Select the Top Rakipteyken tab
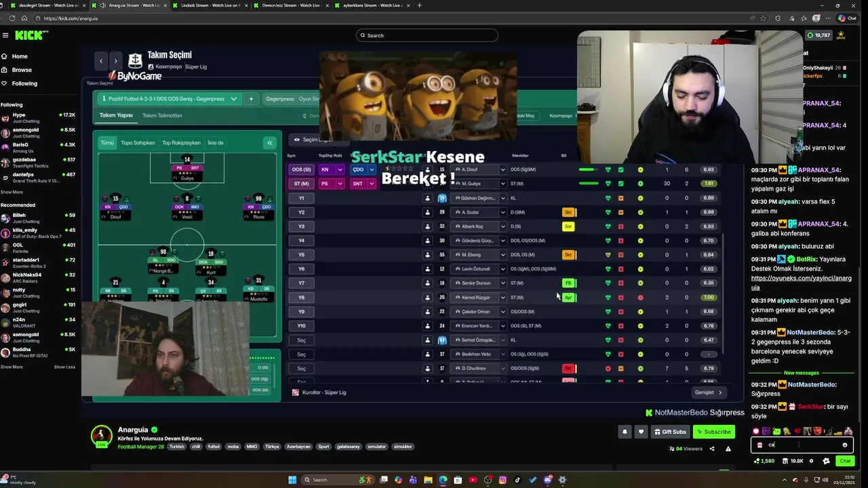Viewport: 868px width, 488px height. [181, 142]
